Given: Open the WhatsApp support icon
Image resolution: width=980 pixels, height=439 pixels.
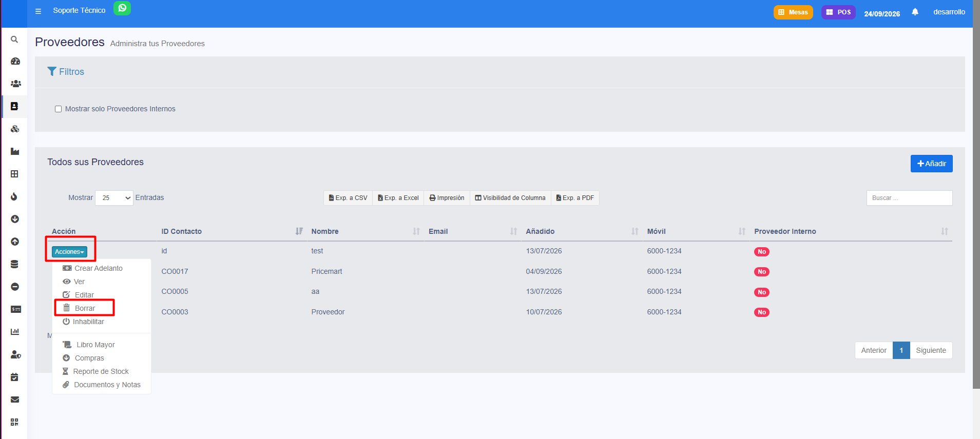Looking at the screenshot, I should [x=122, y=8].
